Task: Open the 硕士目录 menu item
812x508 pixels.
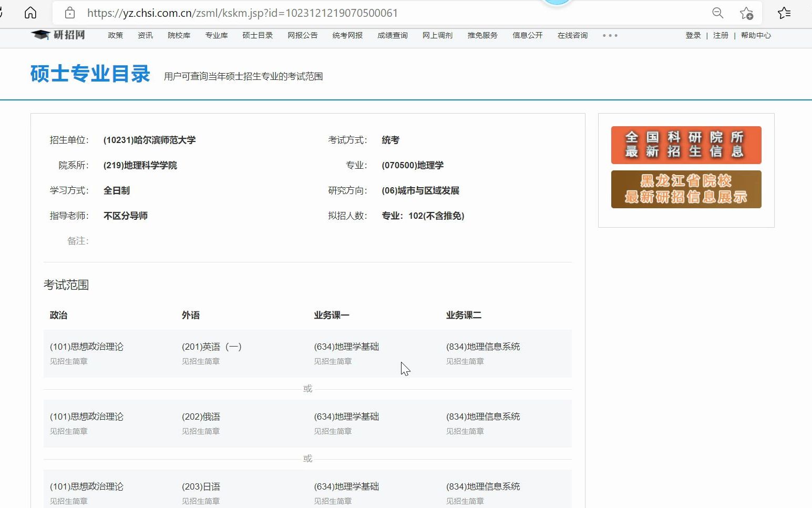Action: pyautogui.click(x=257, y=35)
